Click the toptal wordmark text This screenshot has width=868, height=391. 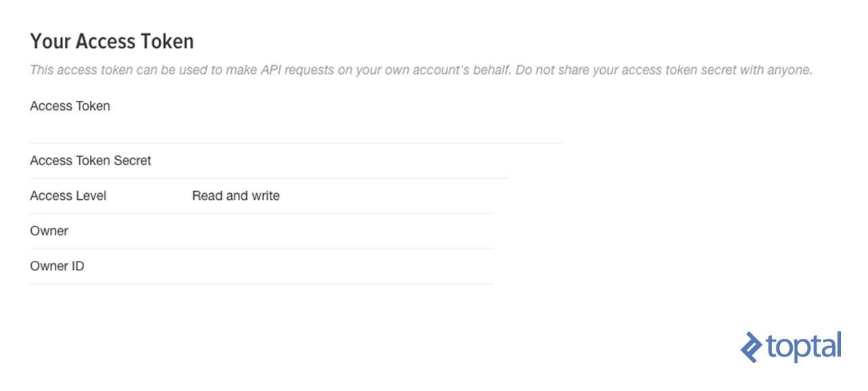point(804,347)
